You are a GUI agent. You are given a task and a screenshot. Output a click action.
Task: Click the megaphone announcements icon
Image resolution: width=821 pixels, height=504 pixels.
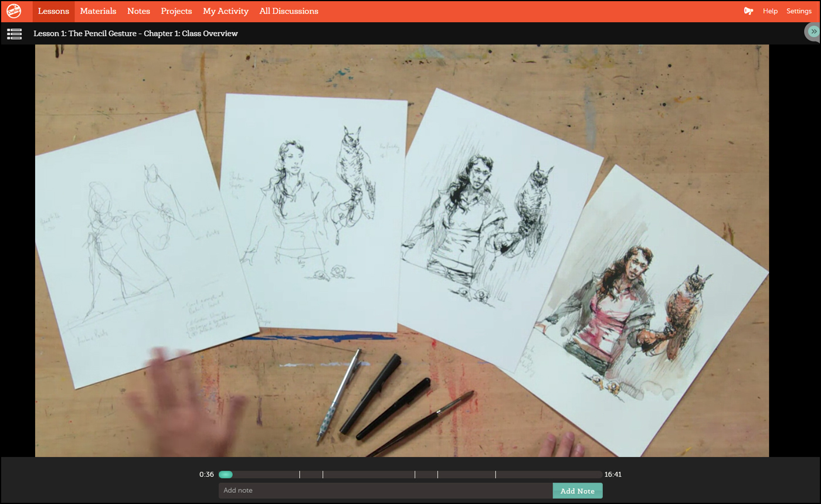tap(748, 11)
